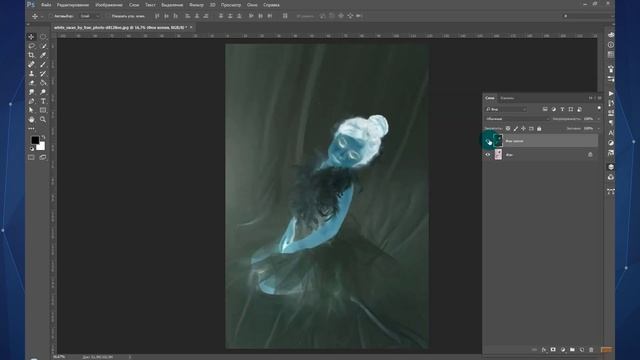Reset default foreground and background colors

[32, 149]
